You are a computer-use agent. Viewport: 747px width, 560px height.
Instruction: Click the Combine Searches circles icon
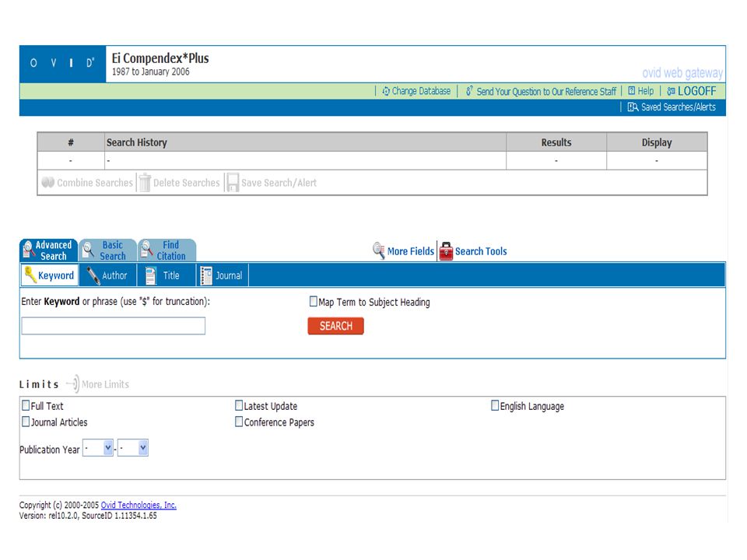click(x=48, y=182)
